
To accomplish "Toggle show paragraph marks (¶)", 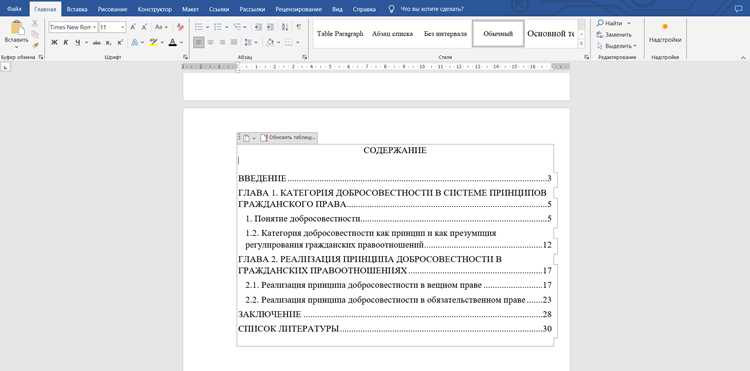I will click(299, 27).
